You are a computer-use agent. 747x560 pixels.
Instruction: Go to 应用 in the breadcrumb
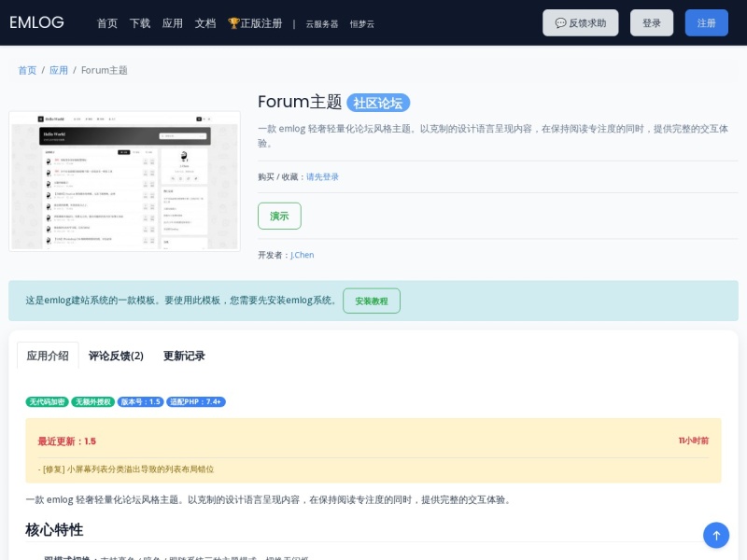59,71
